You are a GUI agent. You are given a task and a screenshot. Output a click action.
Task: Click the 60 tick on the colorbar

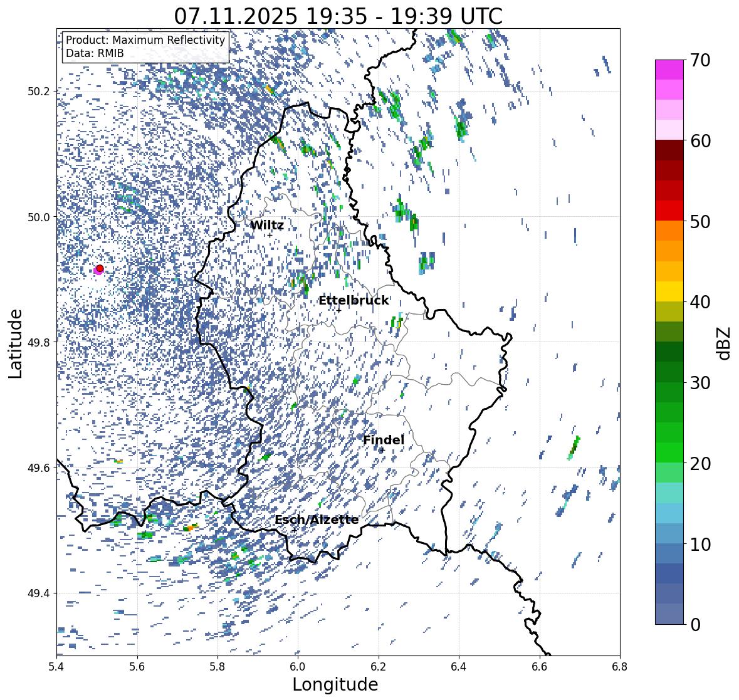point(700,141)
